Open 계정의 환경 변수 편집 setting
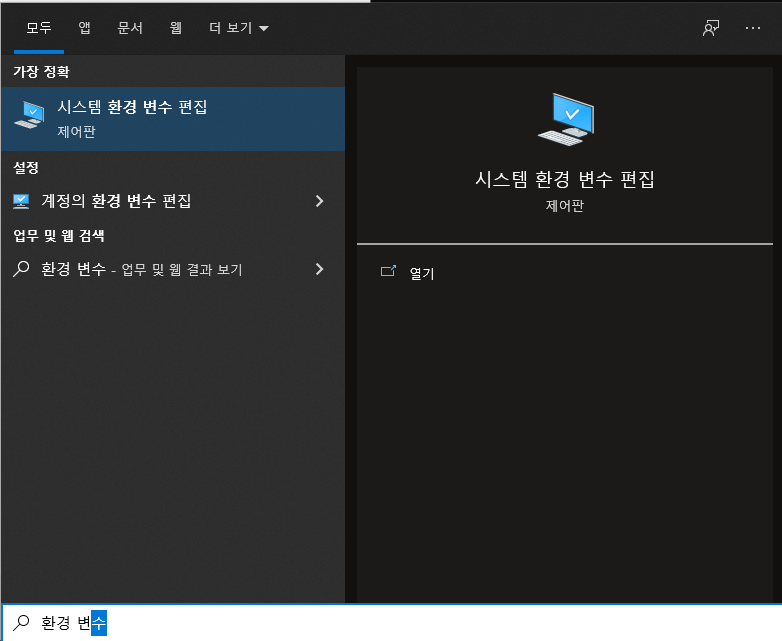Viewport: 782px width, 641px height. click(173, 201)
